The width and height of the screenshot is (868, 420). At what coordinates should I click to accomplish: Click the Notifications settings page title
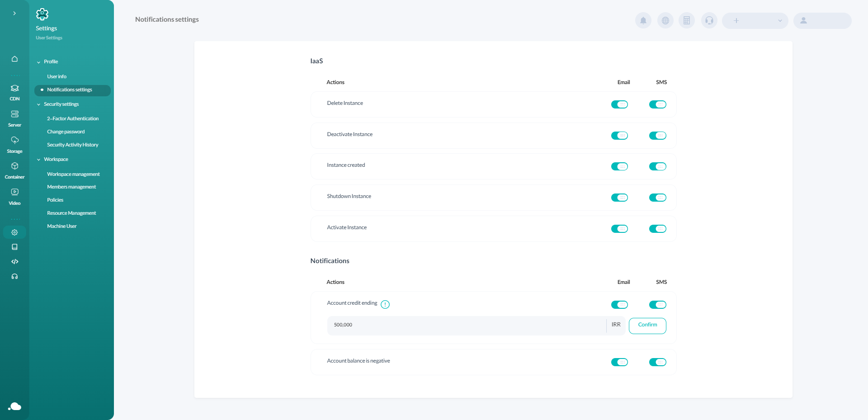click(167, 19)
